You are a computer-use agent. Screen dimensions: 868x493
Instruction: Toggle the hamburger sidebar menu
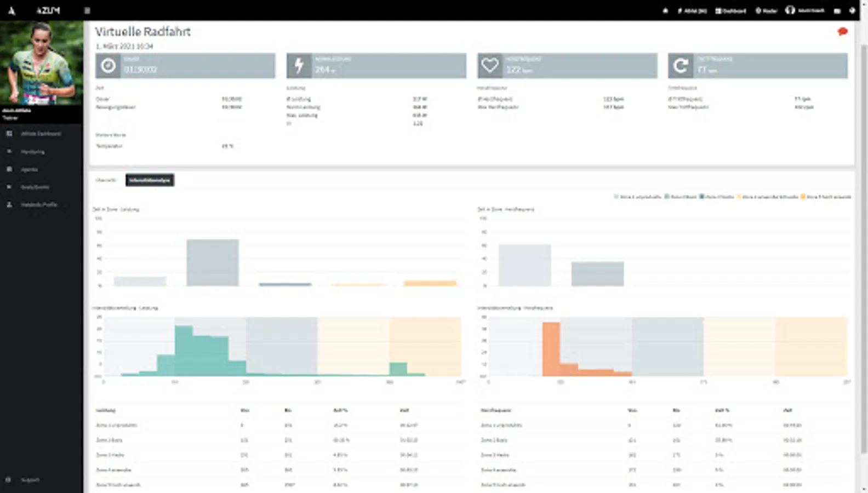click(87, 10)
